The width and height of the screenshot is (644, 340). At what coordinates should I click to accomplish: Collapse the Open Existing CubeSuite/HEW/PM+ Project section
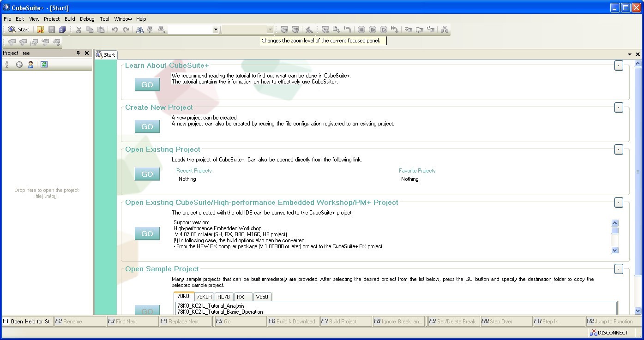pos(619,203)
